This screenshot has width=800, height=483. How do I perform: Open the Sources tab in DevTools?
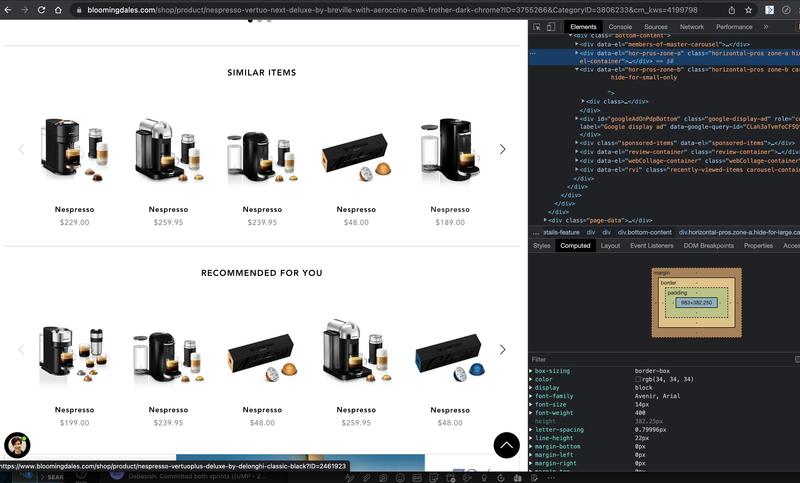[656, 27]
